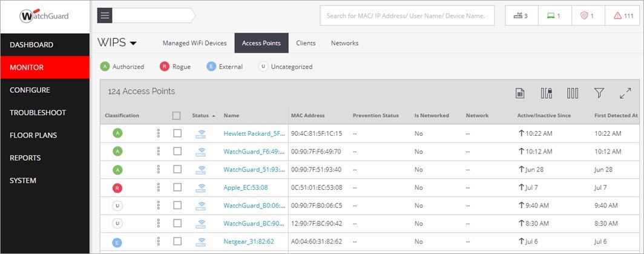This screenshot has width=644, height=254.
Task: Check the WatchGuard_F6:49 row checkbox
Action: click(x=177, y=152)
